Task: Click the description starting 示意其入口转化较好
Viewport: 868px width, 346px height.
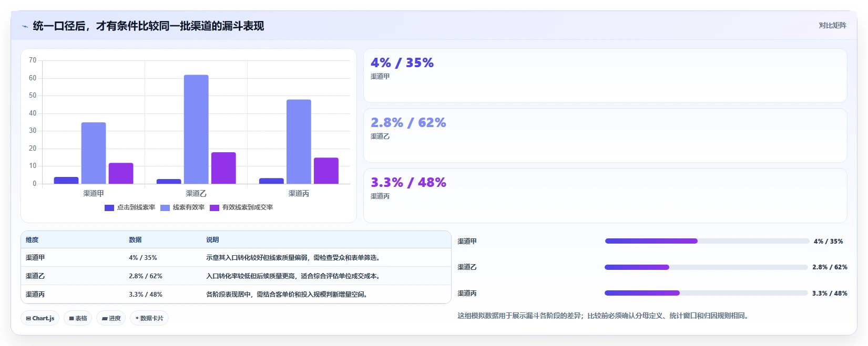Action: coord(293,258)
